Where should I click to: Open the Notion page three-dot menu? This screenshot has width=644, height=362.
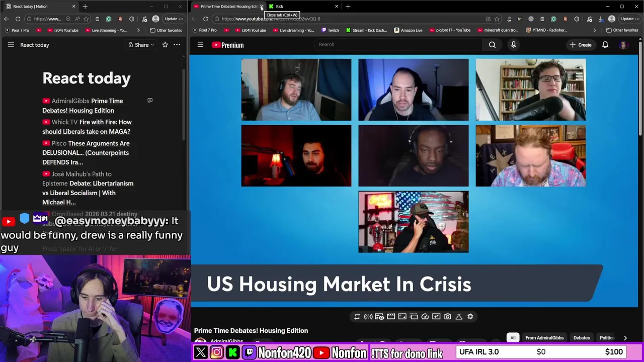coord(177,45)
